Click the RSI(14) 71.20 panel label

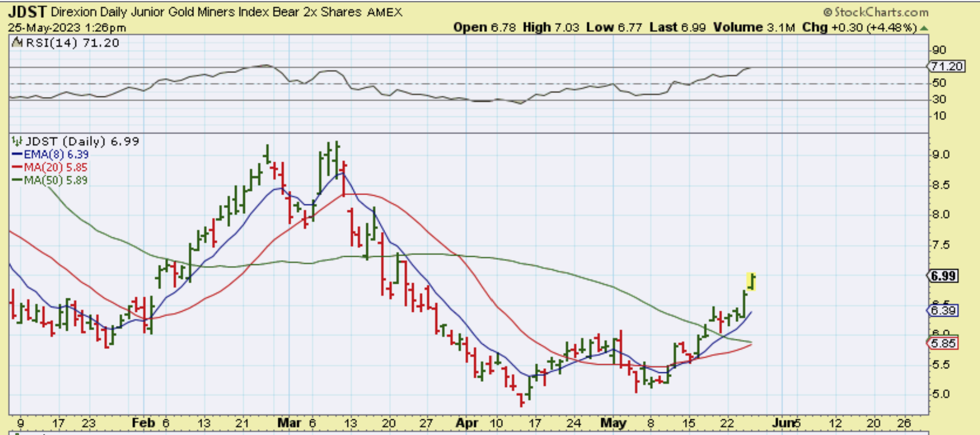click(72, 43)
